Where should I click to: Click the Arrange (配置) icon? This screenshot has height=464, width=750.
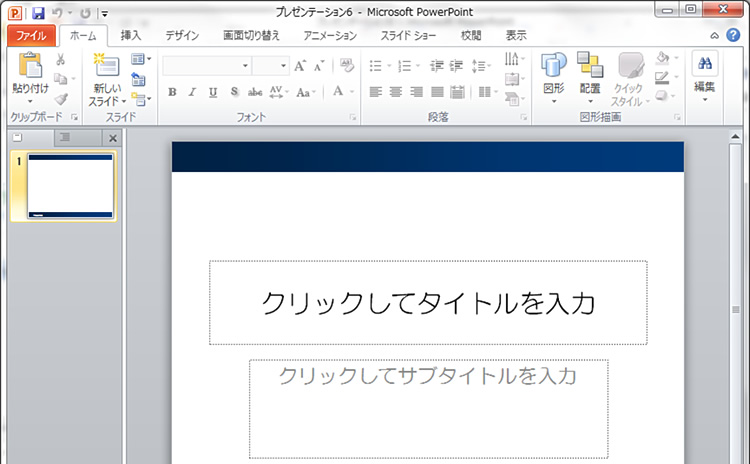[x=590, y=67]
